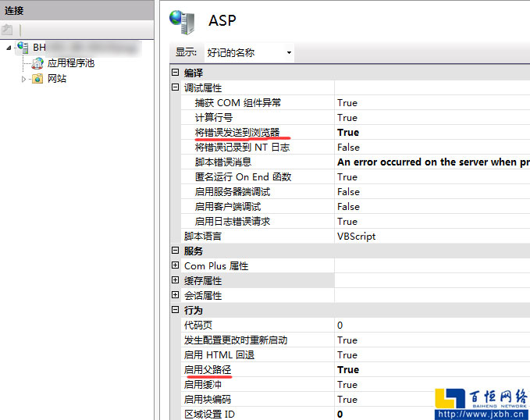Viewport: 530px width, 420px height.
Task: Select 启用父路径 property
Action: click(x=208, y=370)
